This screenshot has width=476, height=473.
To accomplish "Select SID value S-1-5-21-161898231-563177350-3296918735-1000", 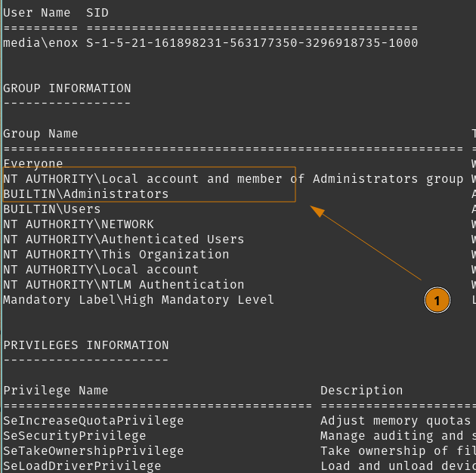I will (x=252, y=43).
